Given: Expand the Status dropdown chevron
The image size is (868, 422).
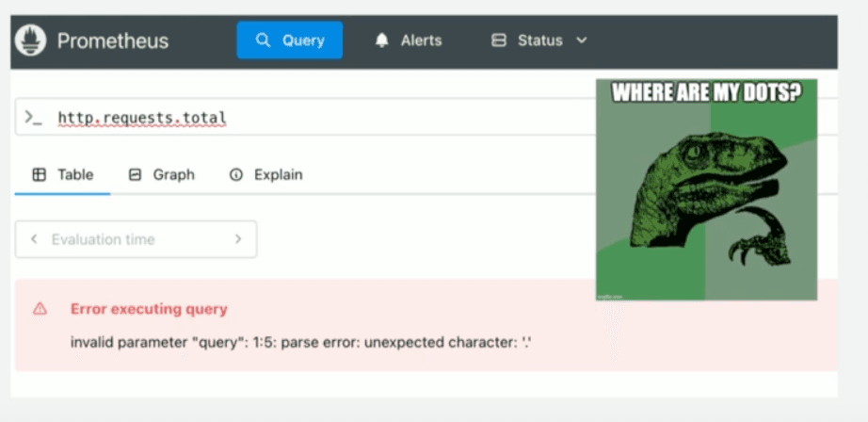Looking at the screenshot, I should [x=581, y=41].
